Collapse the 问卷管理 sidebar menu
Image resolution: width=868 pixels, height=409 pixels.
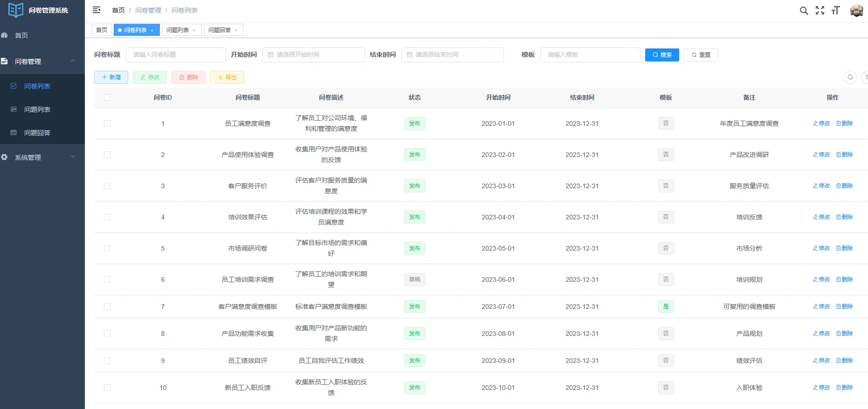(42, 61)
